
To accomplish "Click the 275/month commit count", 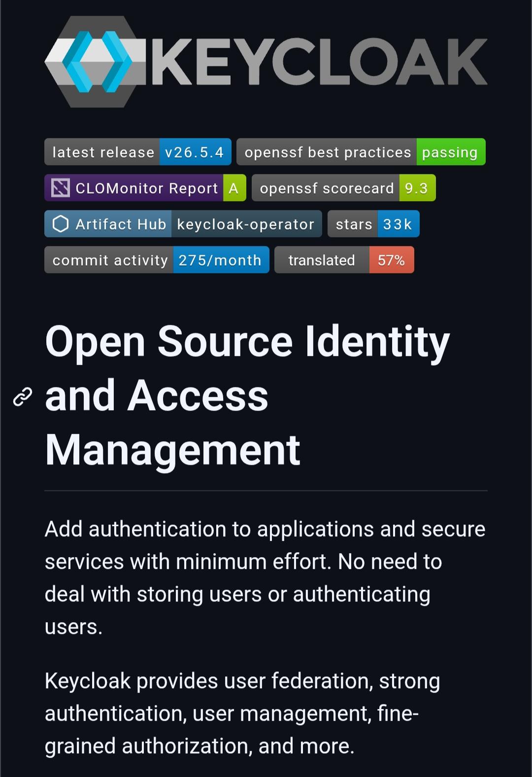I will point(220,260).
